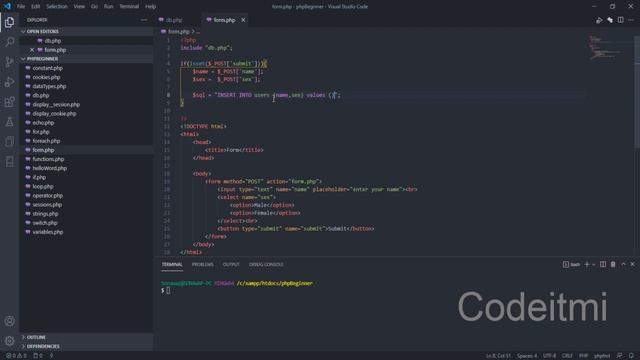The width and height of the screenshot is (640, 360).
Task: Open echo.php in file explorer
Action: tap(43, 123)
